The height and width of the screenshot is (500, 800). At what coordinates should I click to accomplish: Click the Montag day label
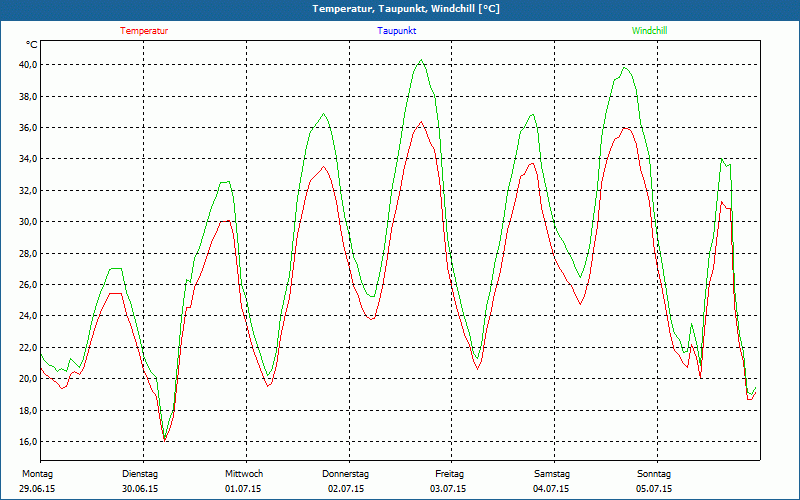click(x=37, y=474)
